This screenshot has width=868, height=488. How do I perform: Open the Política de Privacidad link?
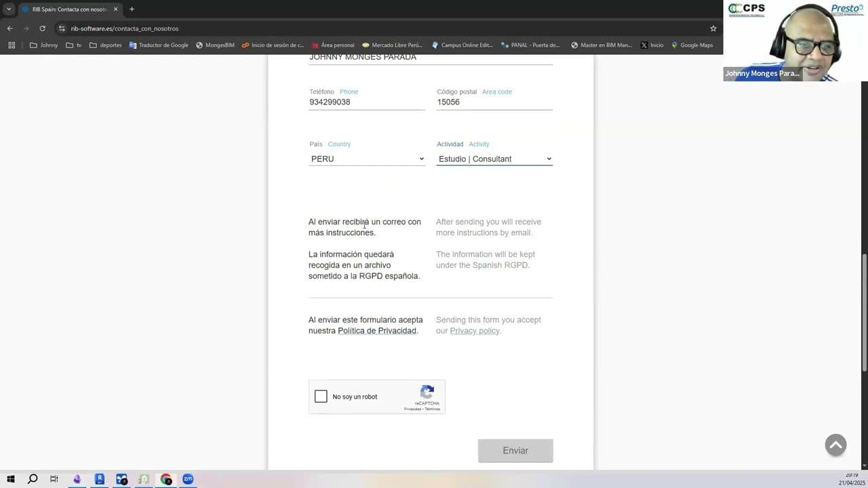[377, 331]
